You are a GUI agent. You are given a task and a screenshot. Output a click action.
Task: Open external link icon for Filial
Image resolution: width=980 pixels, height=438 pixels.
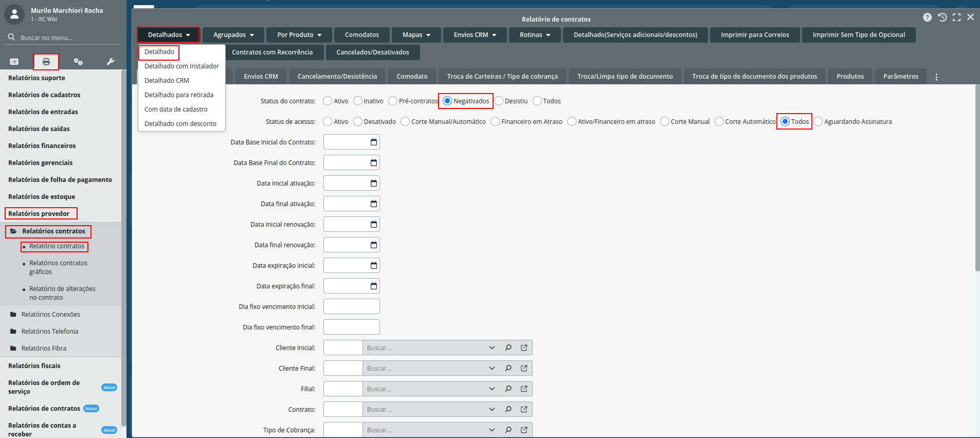(524, 389)
